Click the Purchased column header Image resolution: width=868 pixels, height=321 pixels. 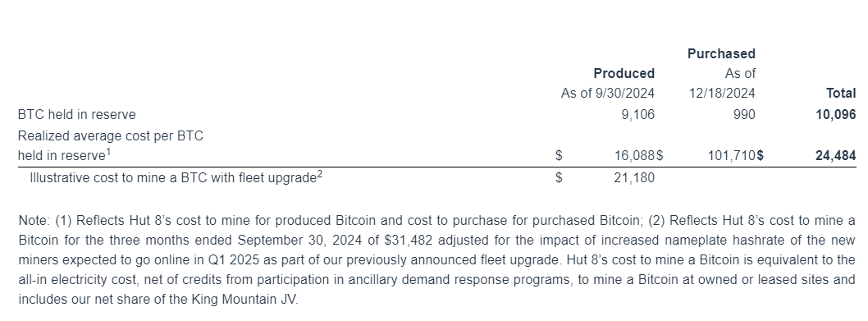click(721, 54)
